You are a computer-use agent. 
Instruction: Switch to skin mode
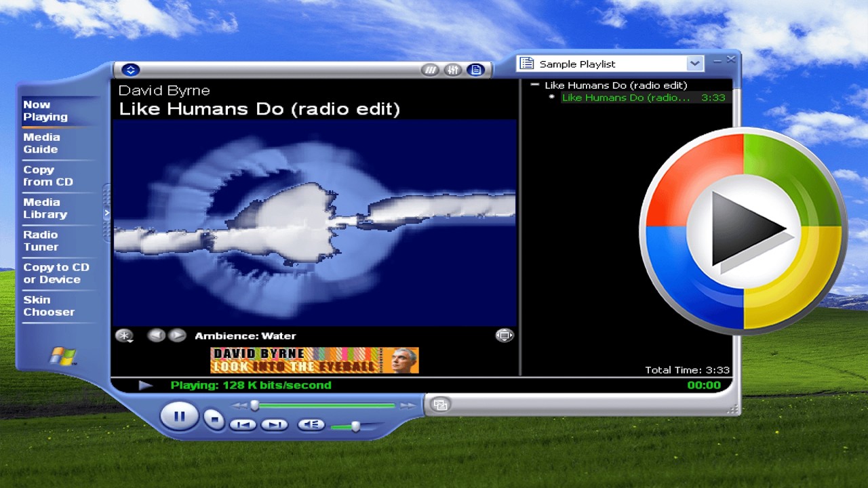tap(440, 405)
